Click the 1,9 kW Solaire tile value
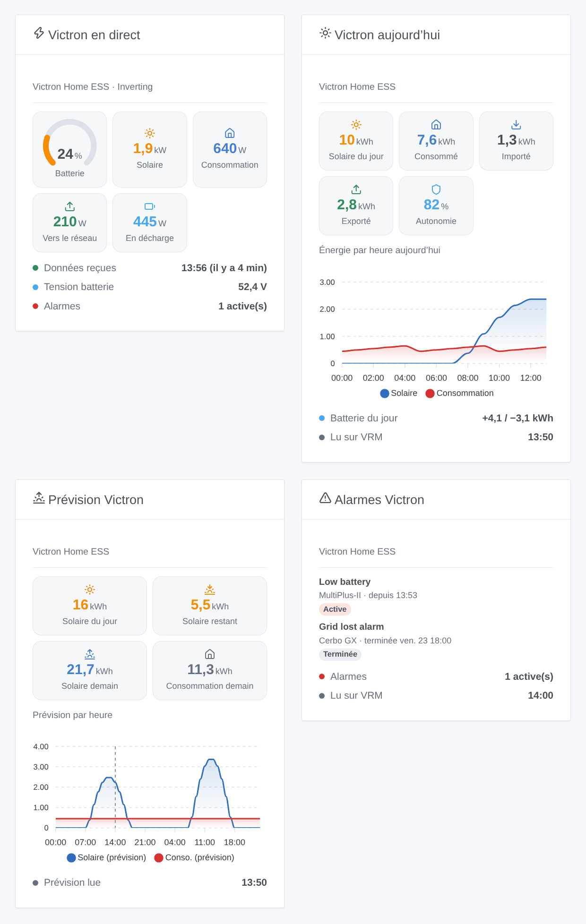 click(150, 149)
